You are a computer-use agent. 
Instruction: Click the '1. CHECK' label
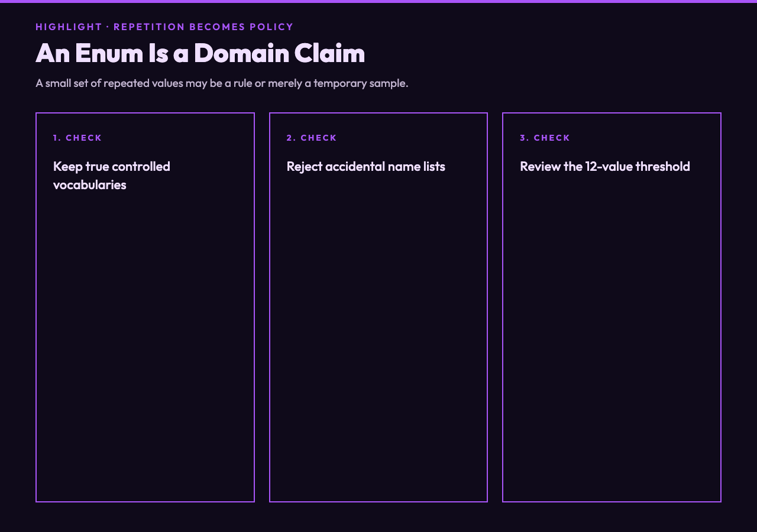click(x=77, y=138)
